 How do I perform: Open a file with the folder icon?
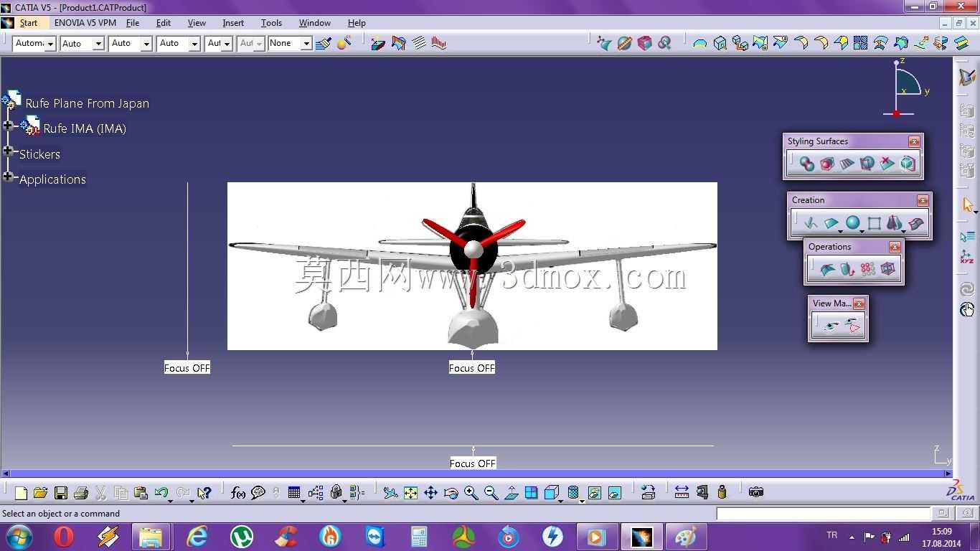pos(40,493)
